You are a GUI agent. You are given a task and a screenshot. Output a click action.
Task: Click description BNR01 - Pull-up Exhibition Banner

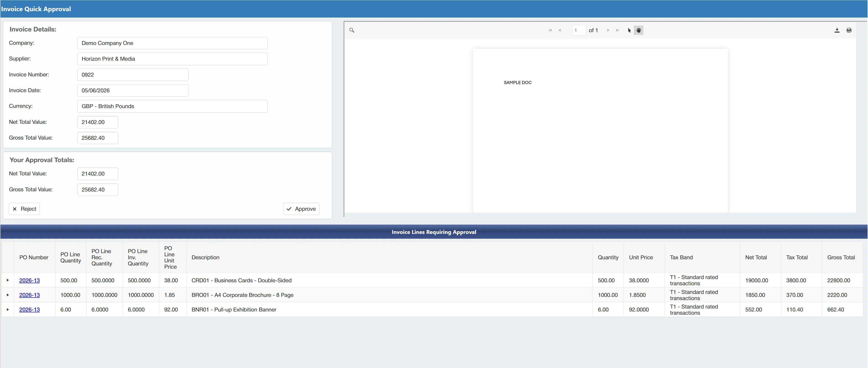233,309
